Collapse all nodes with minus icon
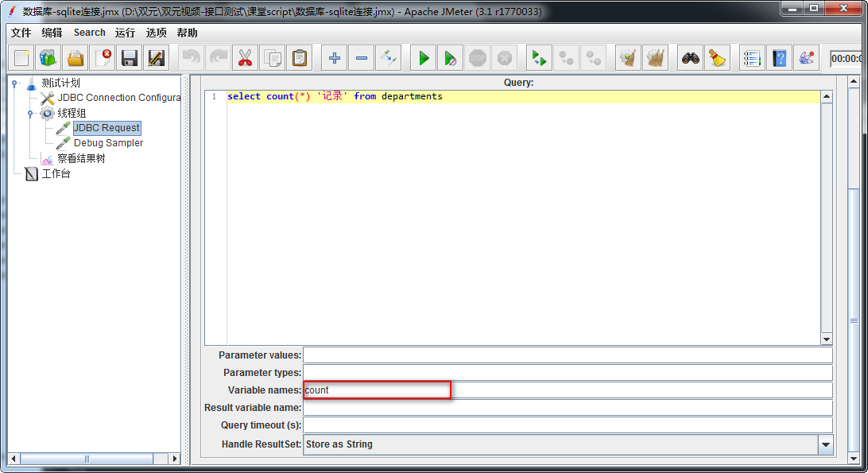The width and height of the screenshot is (868, 473). [x=362, y=58]
